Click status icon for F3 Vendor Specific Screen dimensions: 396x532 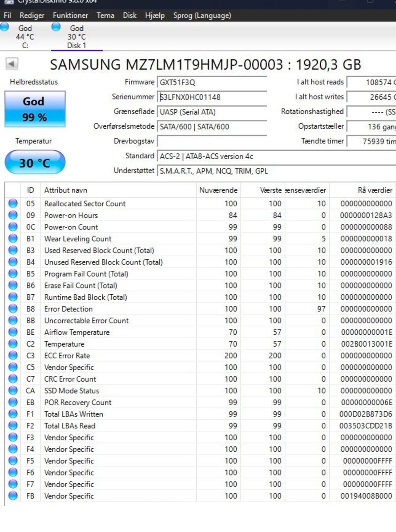click(x=13, y=437)
